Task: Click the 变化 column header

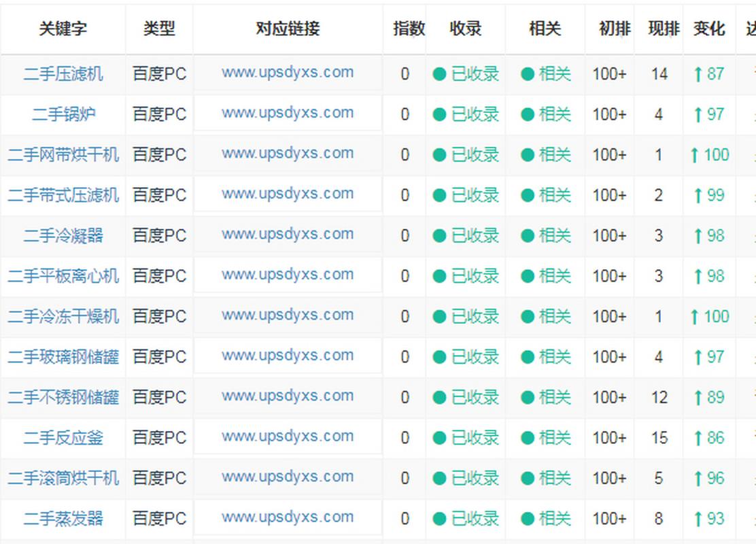Action: coord(709,29)
